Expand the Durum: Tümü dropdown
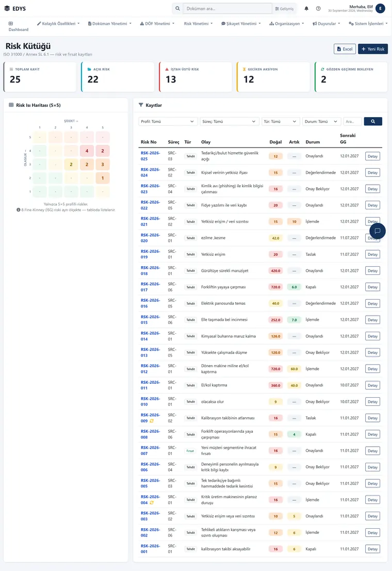Viewport: 392px width, 571px height. (321, 121)
